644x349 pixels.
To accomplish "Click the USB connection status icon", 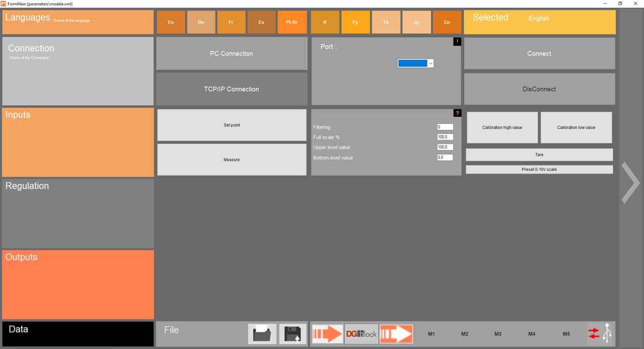I will pos(600,333).
